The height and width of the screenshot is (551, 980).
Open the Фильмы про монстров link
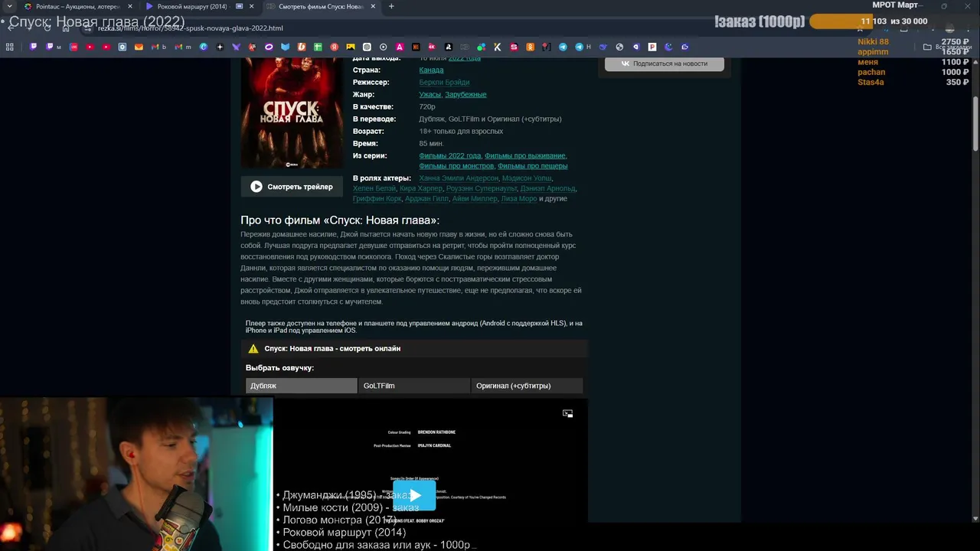coord(456,165)
